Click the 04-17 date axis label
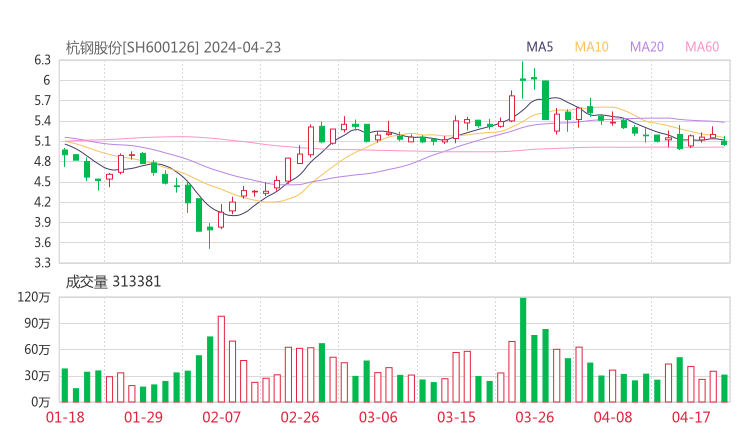 tap(691, 417)
